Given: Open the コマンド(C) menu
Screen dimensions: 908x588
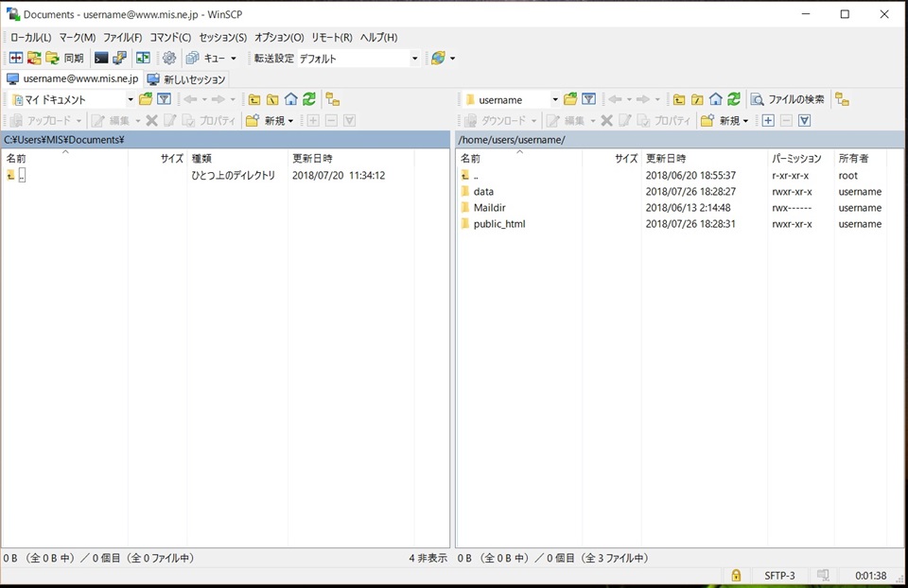Looking at the screenshot, I should pos(170,37).
